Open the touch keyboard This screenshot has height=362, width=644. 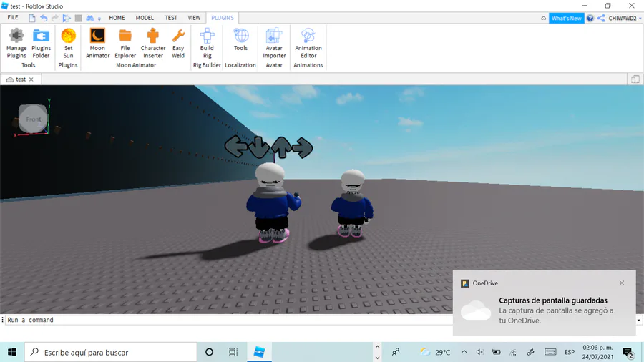point(550,352)
